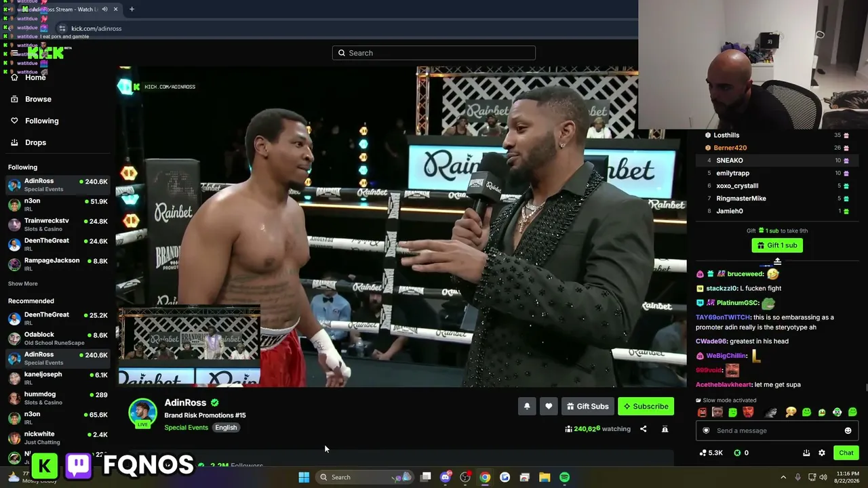Viewport: 868px width, 488px height.
Task: Open kaneljoseph recommended channel
Action: click(58, 378)
